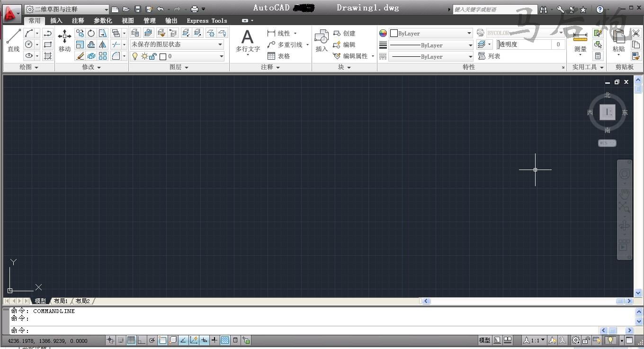Click the Insert block (插入) large button
This screenshot has width=644, height=349.
tap(322, 41)
